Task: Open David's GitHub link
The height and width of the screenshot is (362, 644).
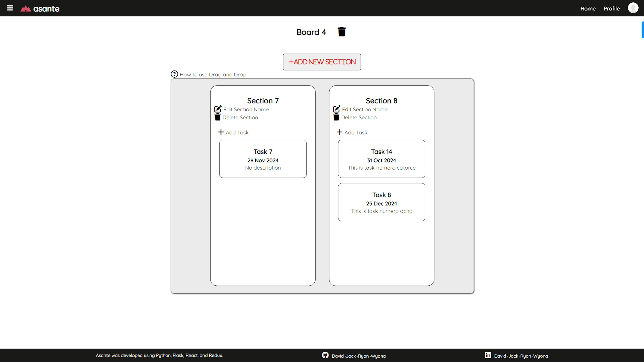Action: click(x=338, y=356)
